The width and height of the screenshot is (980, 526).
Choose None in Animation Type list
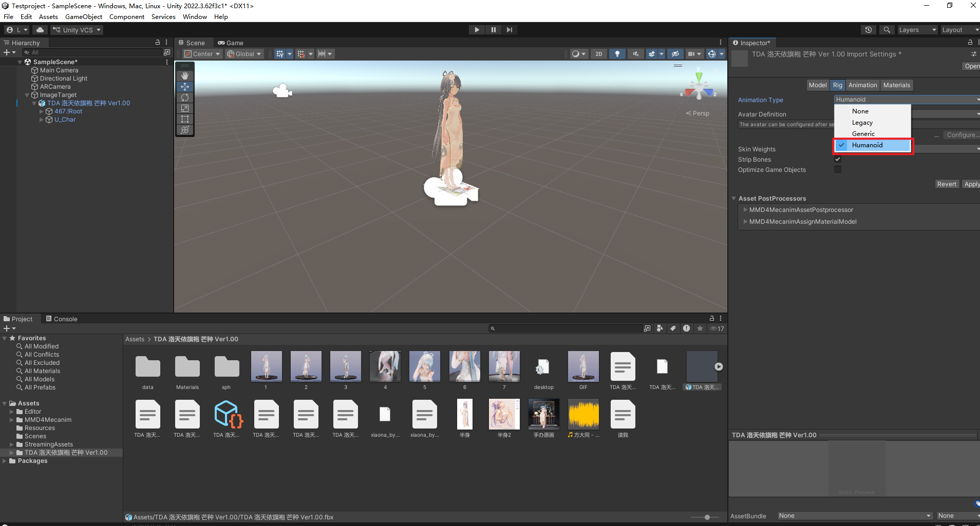[x=872, y=111]
